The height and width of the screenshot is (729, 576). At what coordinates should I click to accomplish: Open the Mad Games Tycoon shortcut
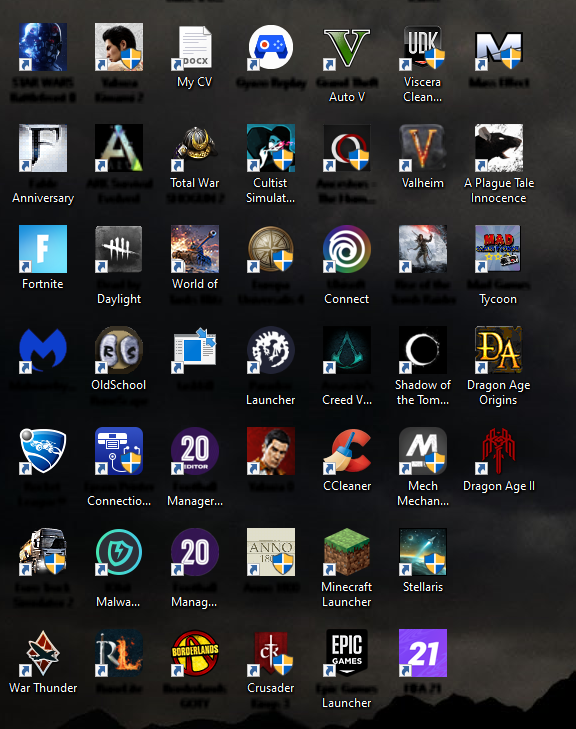click(x=498, y=249)
